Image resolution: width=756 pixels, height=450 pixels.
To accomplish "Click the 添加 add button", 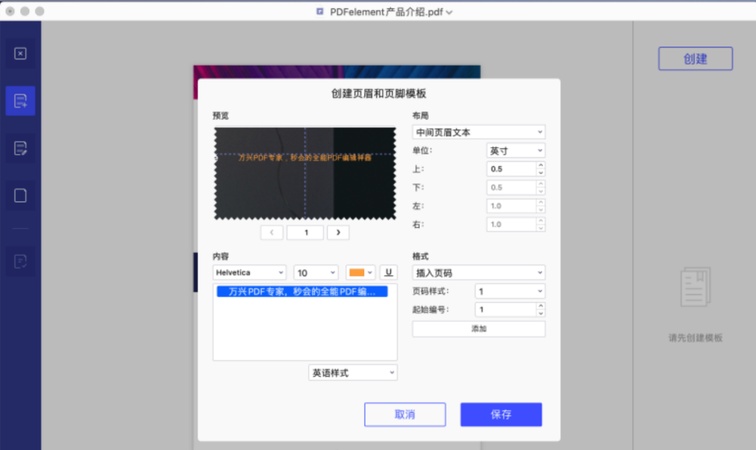I will point(479,329).
